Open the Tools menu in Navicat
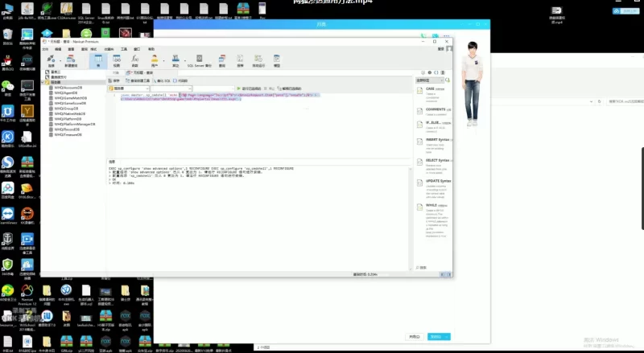Image resolution: width=644 pixels, height=353 pixels. [x=124, y=49]
